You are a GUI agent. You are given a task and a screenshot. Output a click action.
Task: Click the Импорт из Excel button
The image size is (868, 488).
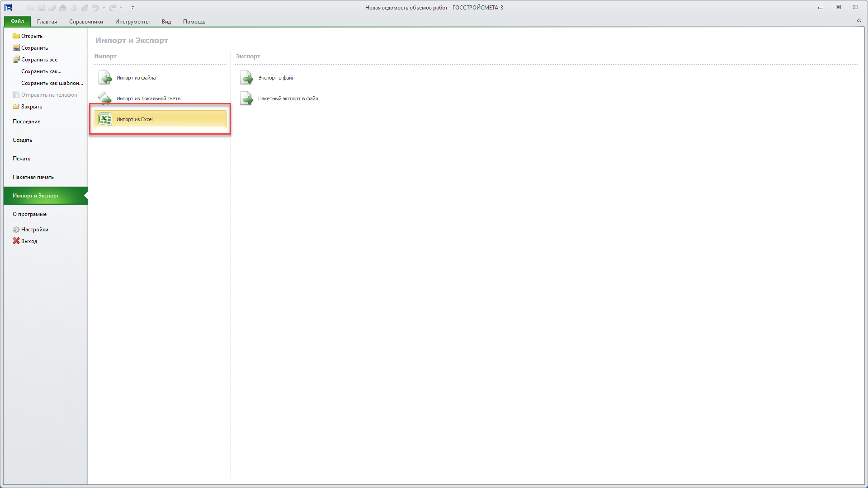pyautogui.click(x=160, y=119)
